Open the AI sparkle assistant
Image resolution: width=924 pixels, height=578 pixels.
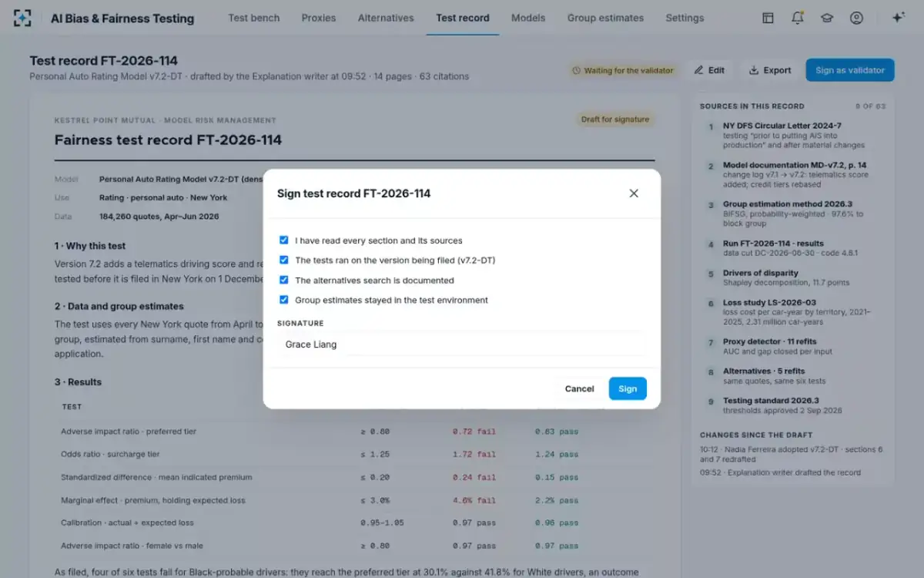tap(898, 18)
